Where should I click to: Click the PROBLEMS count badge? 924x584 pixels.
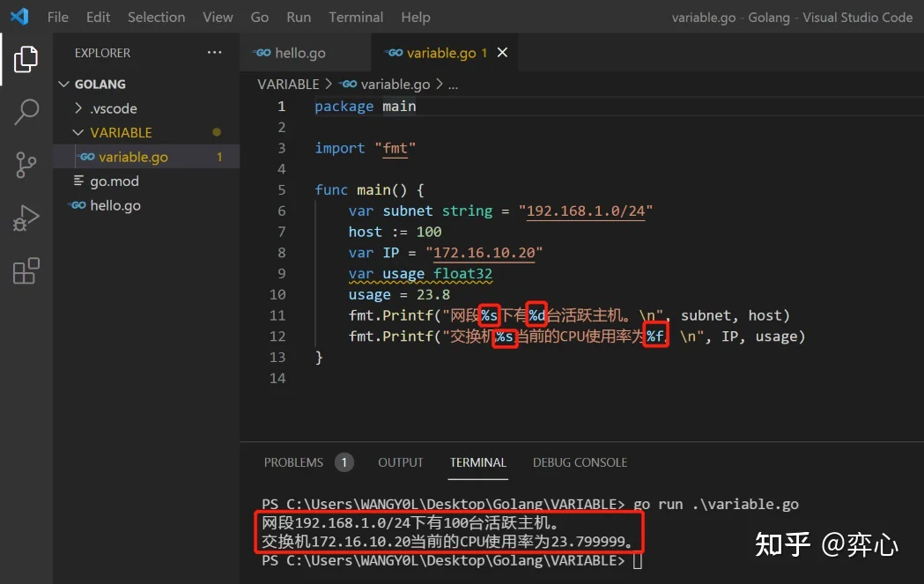point(344,462)
